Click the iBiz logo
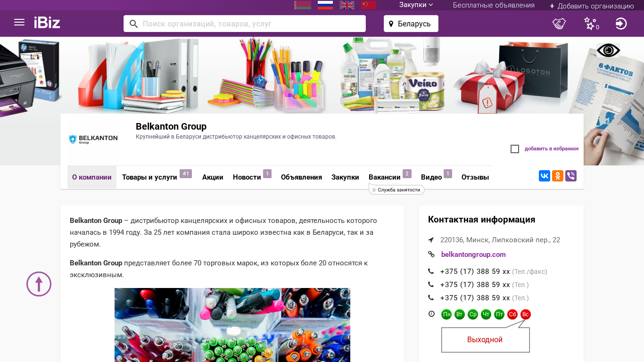The height and width of the screenshot is (362, 644). 47,23
